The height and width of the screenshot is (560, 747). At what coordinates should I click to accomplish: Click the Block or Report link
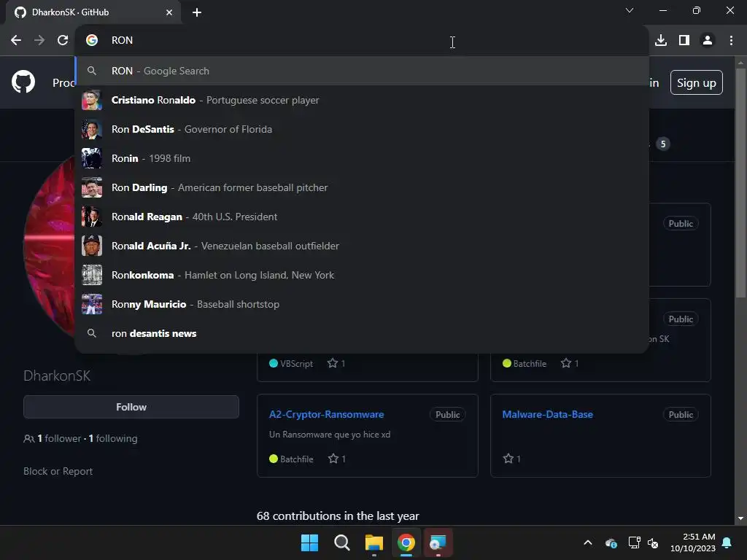point(58,472)
